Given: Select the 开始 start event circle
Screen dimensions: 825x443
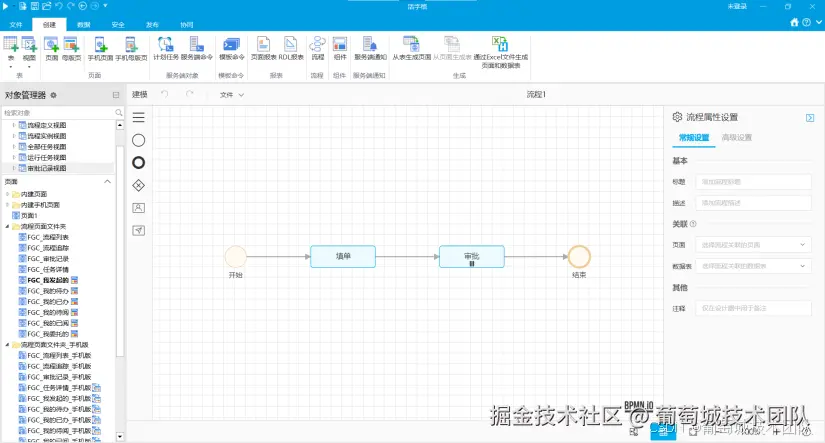Looking at the screenshot, I should [x=235, y=256].
